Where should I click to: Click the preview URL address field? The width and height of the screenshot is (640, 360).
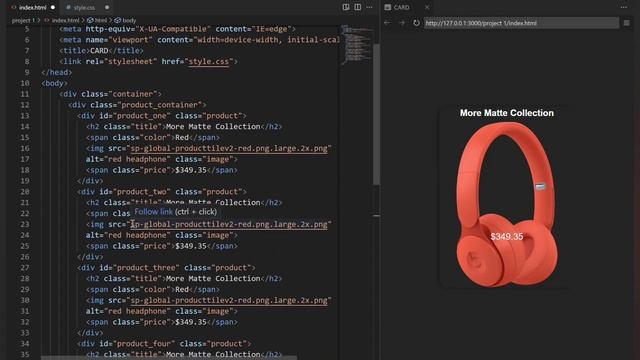coord(521,23)
